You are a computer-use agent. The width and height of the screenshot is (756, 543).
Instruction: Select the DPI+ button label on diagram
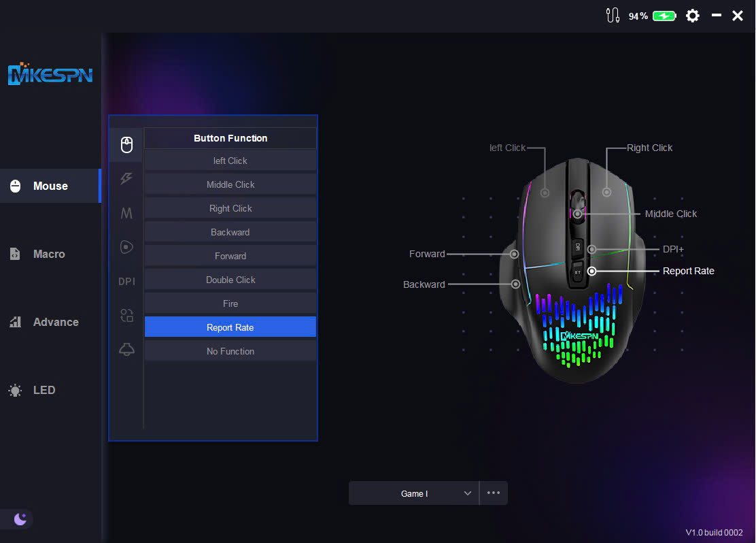pos(673,249)
